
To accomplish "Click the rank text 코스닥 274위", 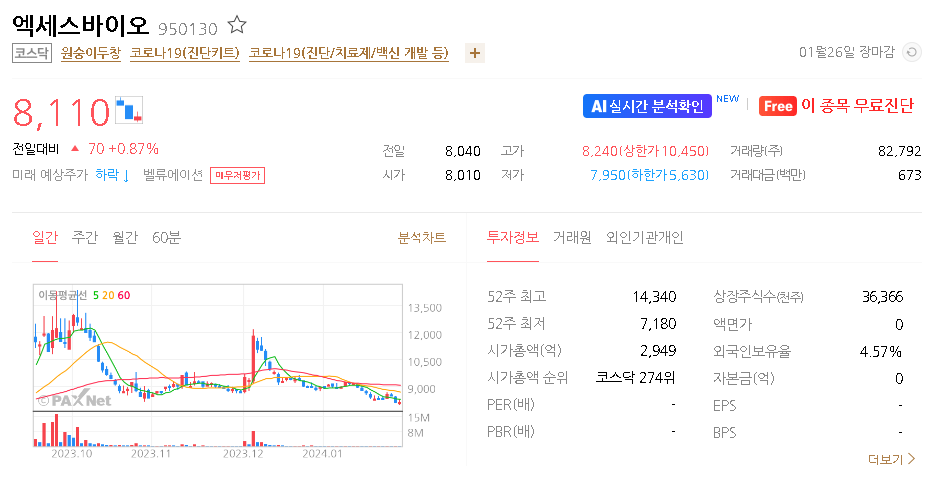I will [635, 378].
